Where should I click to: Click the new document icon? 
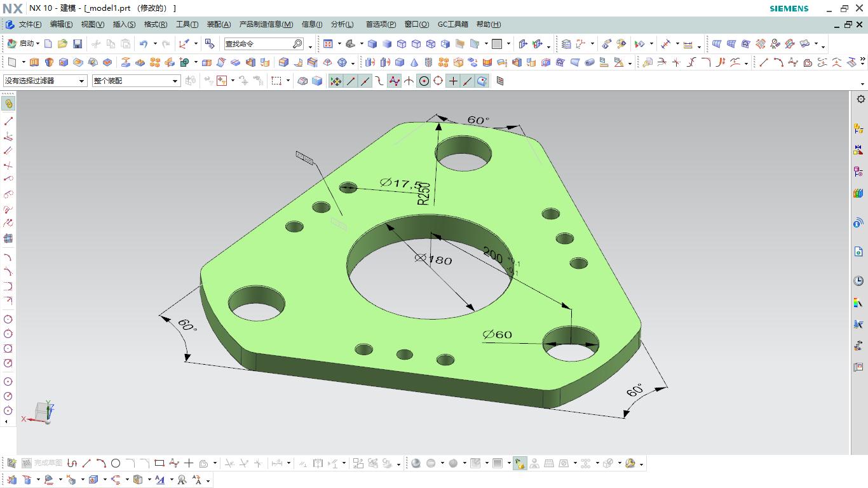tap(48, 44)
